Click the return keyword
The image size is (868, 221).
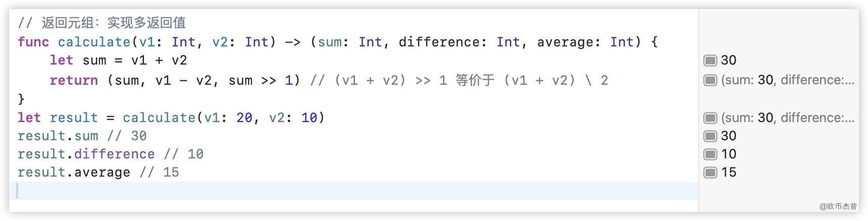(74, 80)
